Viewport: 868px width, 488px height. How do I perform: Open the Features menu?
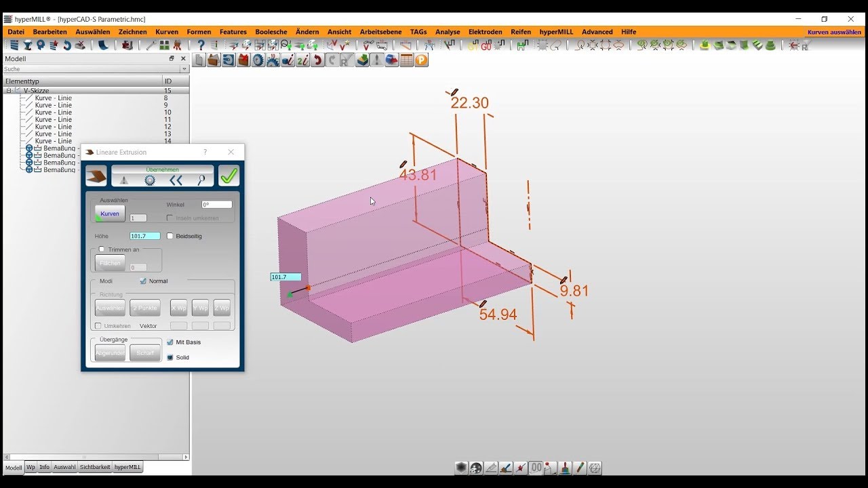pyautogui.click(x=233, y=32)
